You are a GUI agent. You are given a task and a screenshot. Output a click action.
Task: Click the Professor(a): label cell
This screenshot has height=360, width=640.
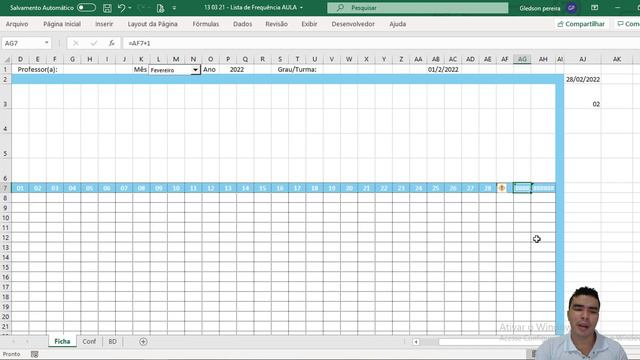pos(38,69)
